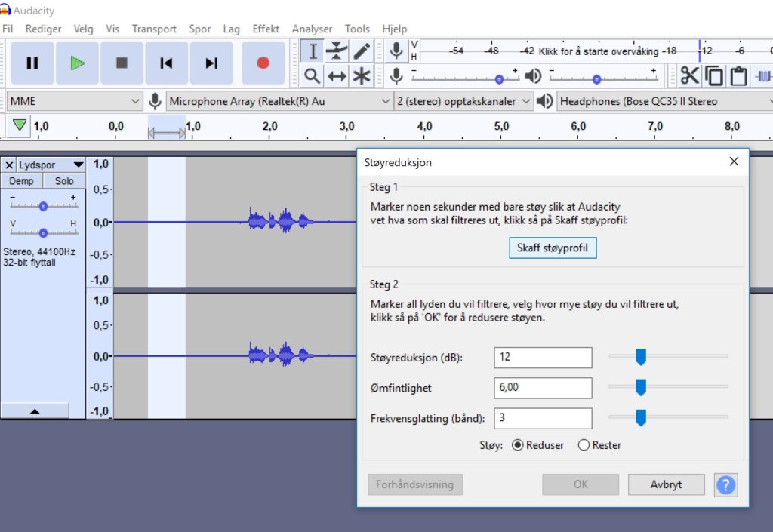
Task: Click speaker icon beside the playback device dropdown
Action: tap(545, 101)
